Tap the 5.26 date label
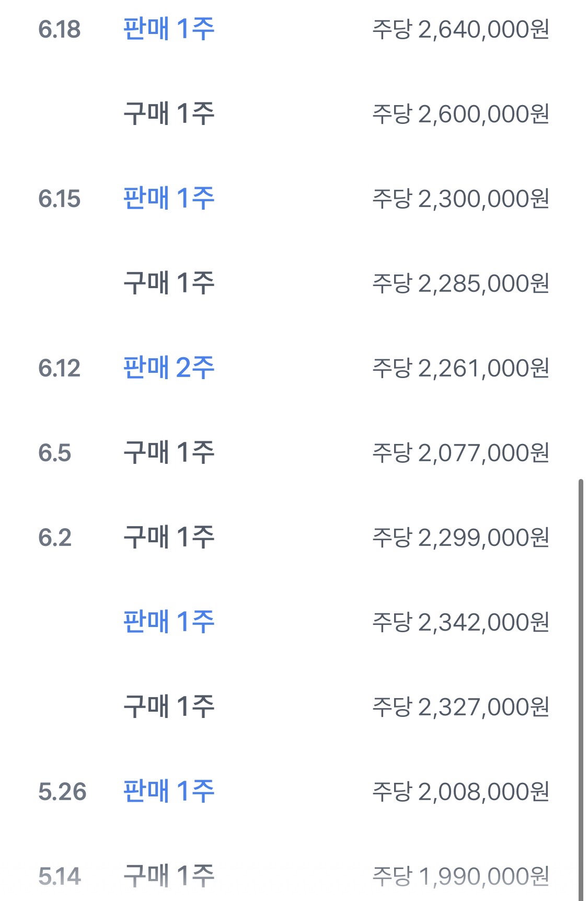 (x=62, y=792)
